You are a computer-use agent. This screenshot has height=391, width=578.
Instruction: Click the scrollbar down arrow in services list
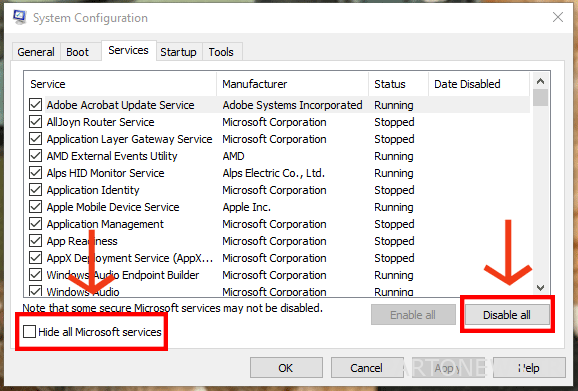540,287
